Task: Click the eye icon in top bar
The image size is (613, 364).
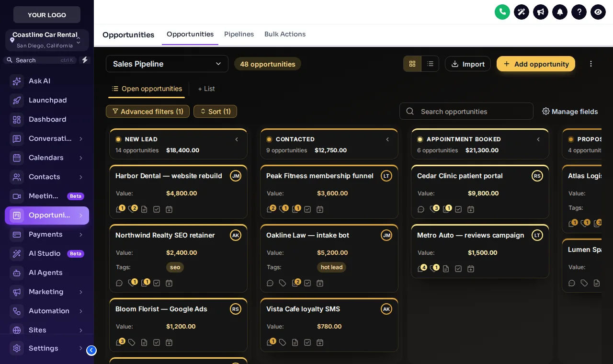Action: coord(598,12)
